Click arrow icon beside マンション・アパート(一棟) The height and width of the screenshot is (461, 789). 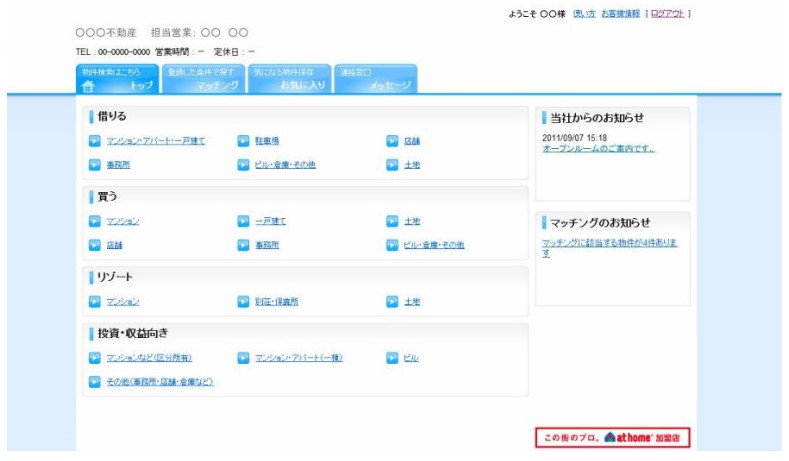243,358
